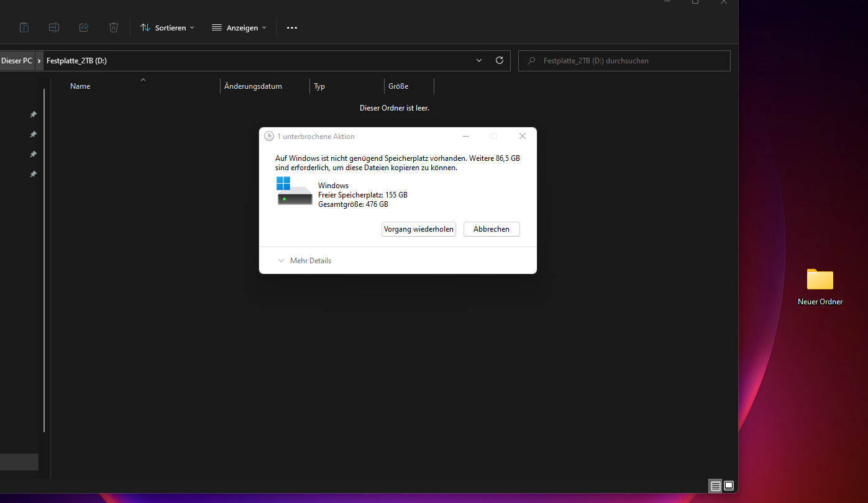Screen dimensions: 868x503
Task: Click the chevron after the Dieser PC breadcrumb
Action: click(x=40, y=61)
